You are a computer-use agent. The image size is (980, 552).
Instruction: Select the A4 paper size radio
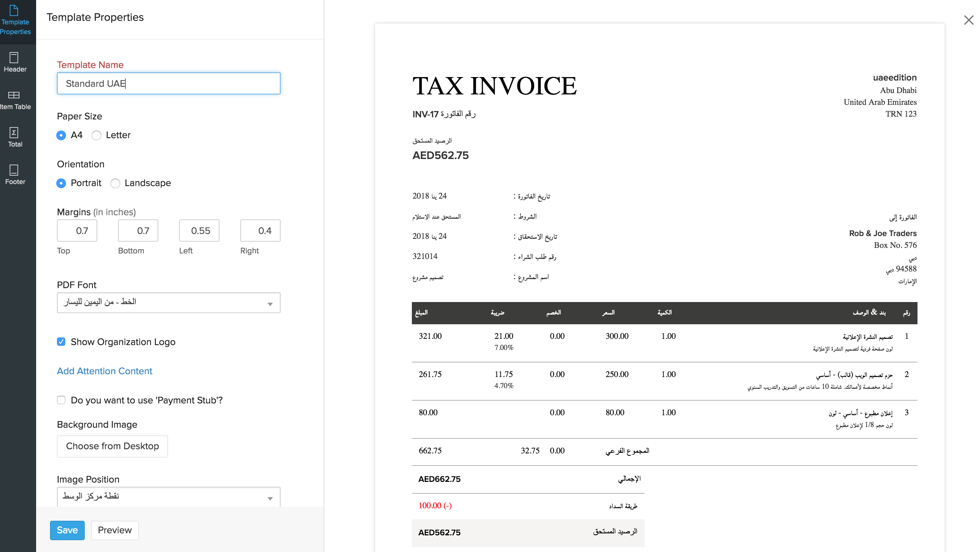click(61, 135)
